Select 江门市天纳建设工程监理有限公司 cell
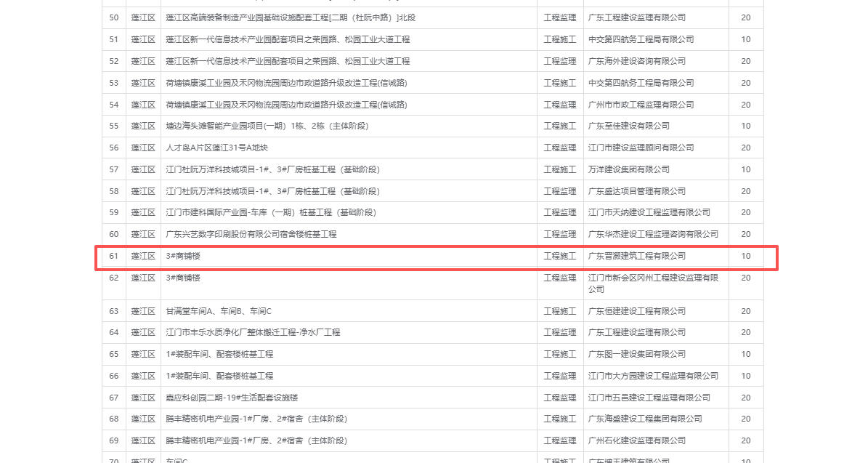This screenshot has width=868, height=463. click(x=649, y=212)
